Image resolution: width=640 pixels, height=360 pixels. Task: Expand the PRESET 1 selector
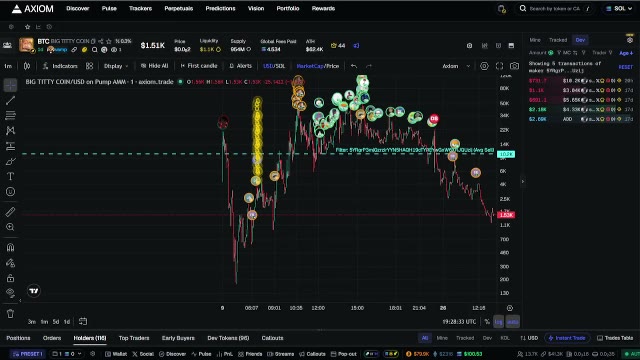pos(28,354)
